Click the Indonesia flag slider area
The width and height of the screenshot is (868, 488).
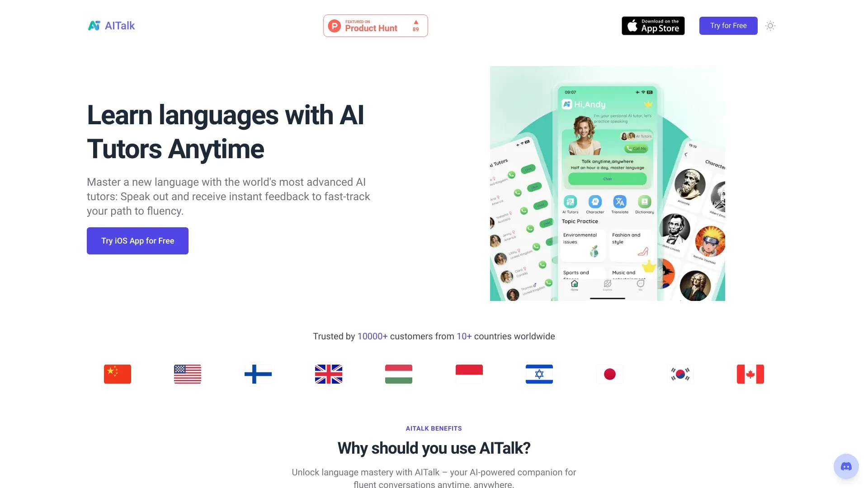[x=468, y=374]
